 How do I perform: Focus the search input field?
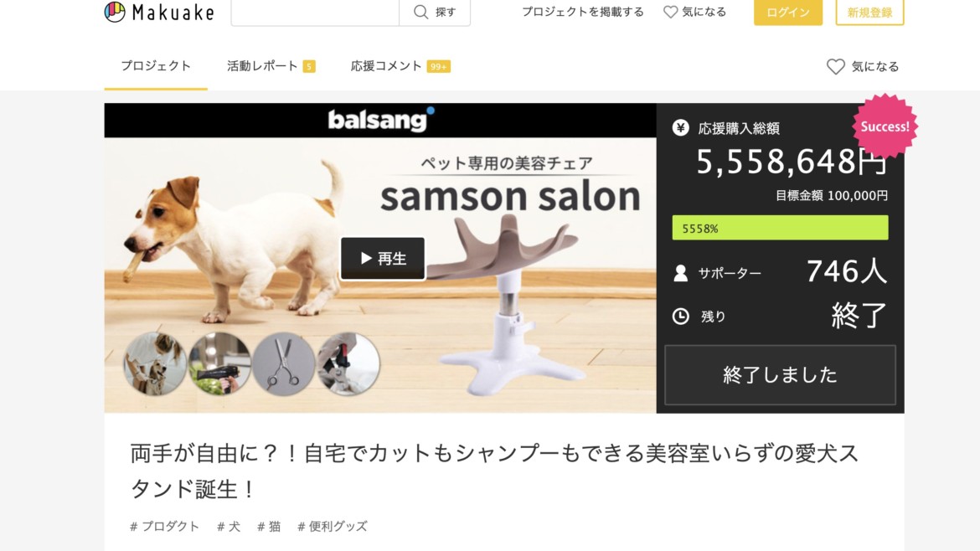(x=315, y=12)
